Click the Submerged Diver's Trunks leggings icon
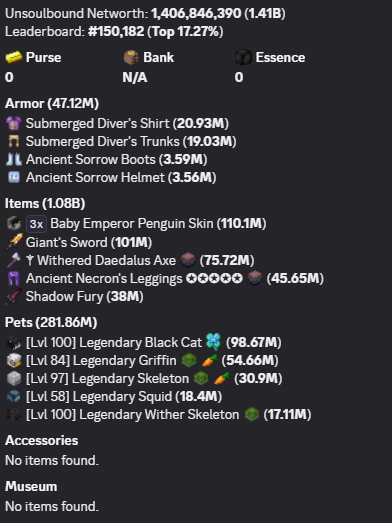 pos(14,141)
